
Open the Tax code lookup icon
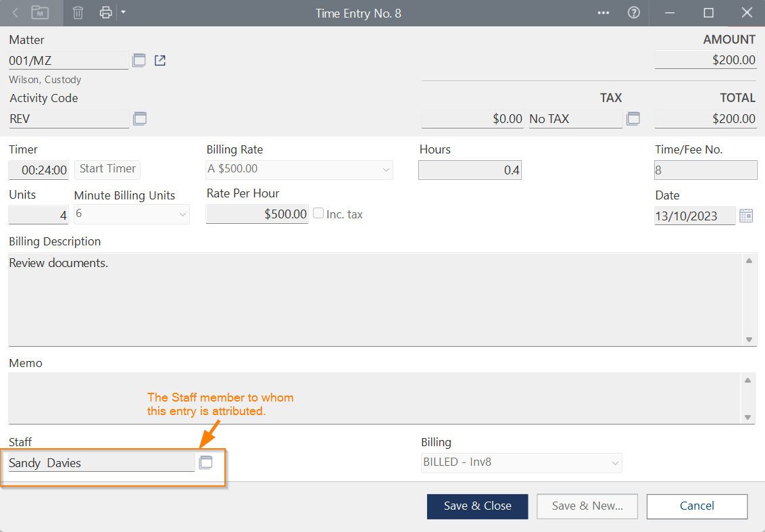click(x=633, y=118)
